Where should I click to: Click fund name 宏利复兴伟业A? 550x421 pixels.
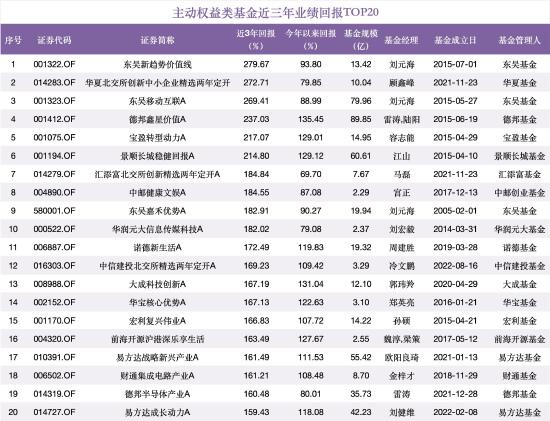tap(157, 321)
